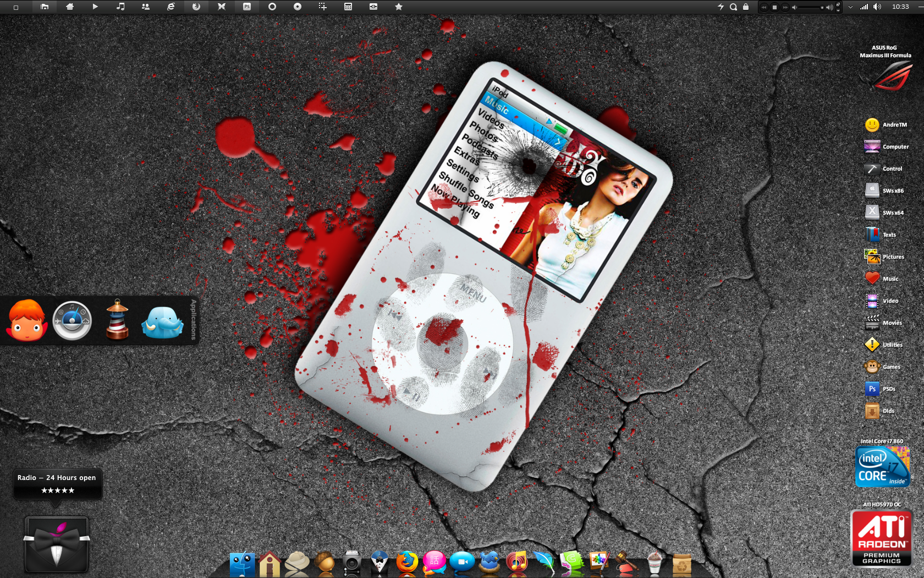Click the disc icon in the top bar
This screenshot has width=924, height=578.
[x=298, y=7]
